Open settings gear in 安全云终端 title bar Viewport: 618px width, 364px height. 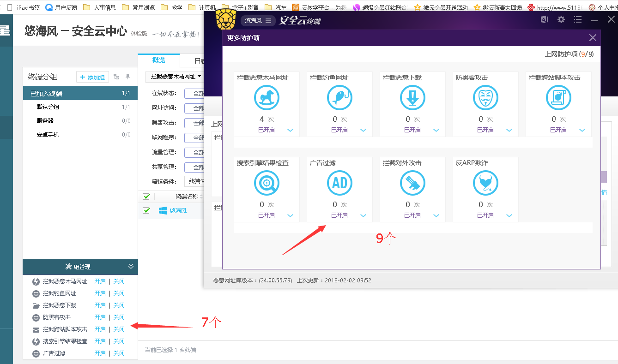pyautogui.click(x=561, y=19)
